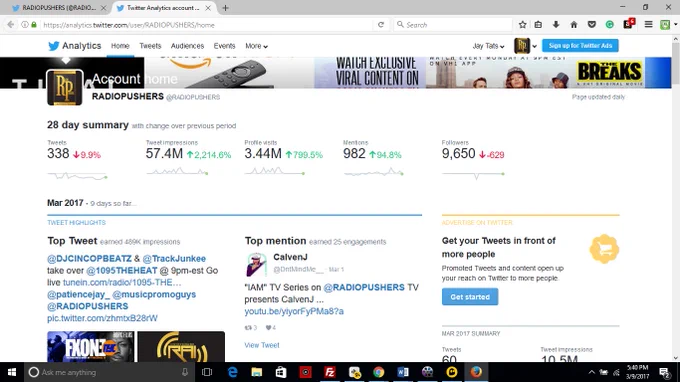Image resolution: width=680 pixels, height=382 pixels.
Task: Open Task View on the taskbar
Action: coord(207,372)
